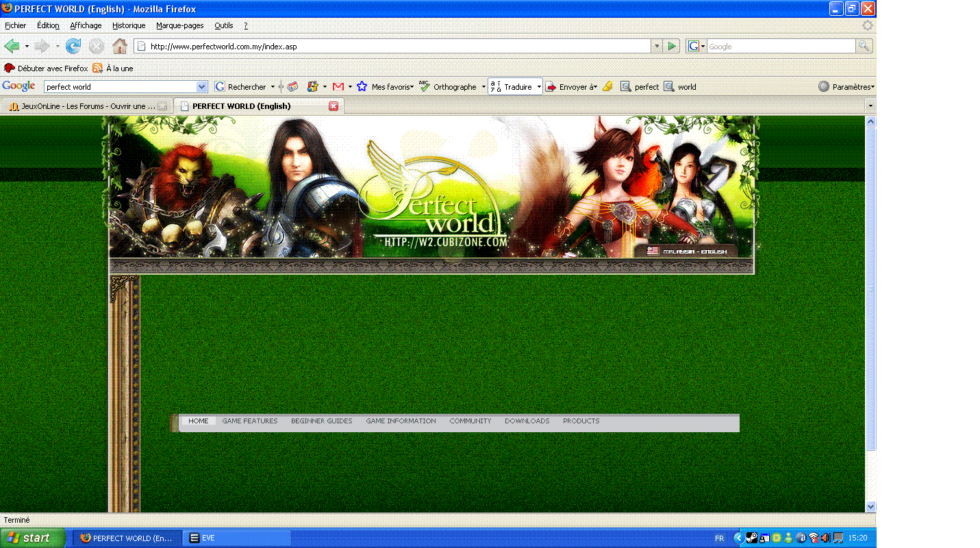
Task: Click the Malaysia - English language selector
Action: [688, 251]
